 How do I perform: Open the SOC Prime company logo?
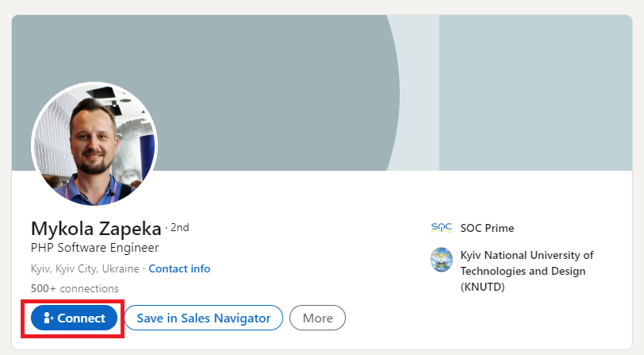pyautogui.click(x=442, y=228)
